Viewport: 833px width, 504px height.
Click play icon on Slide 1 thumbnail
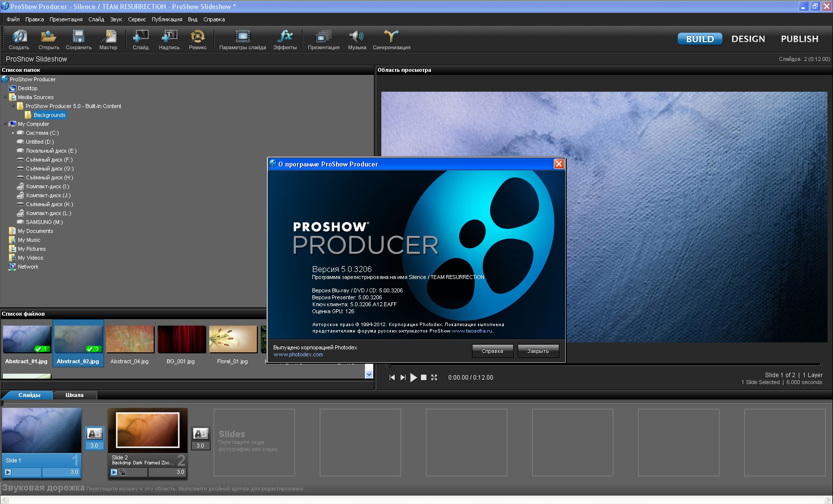click(x=8, y=472)
